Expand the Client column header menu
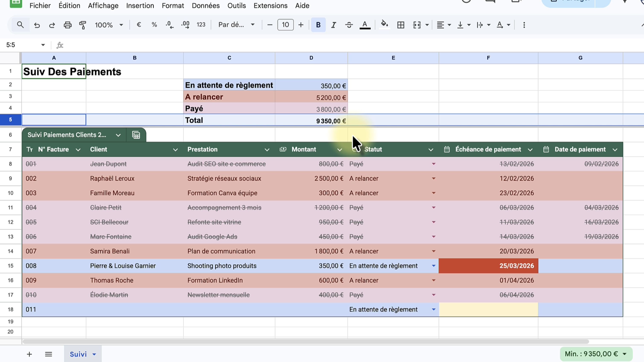Image resolution: width=644 pixels, height=362 pixels. pos(175,150)
